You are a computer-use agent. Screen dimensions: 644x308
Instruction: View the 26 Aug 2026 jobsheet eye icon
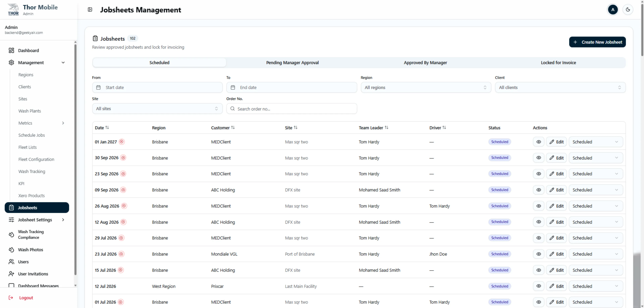pos(539,206)
